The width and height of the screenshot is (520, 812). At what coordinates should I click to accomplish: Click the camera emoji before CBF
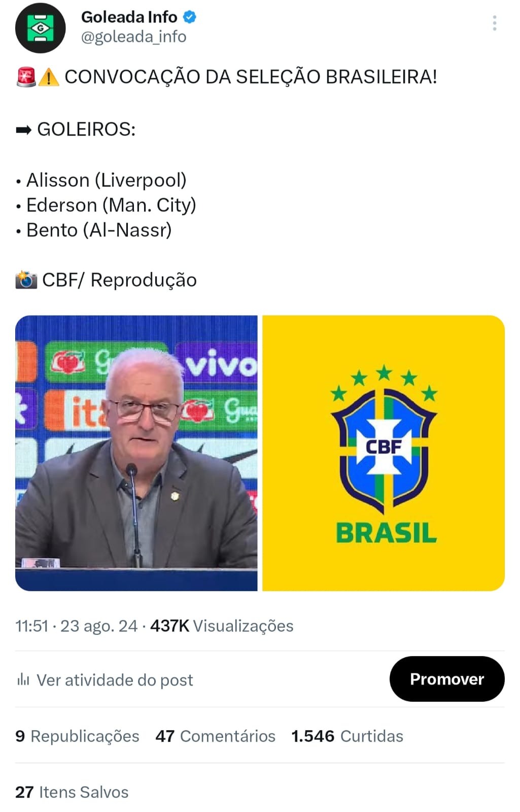point(26,280)
